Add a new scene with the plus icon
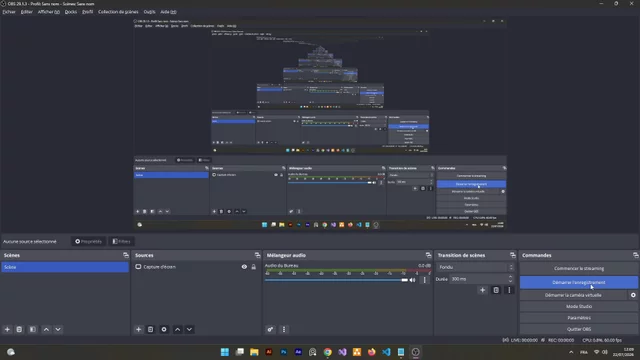 [x=7, y=329]
